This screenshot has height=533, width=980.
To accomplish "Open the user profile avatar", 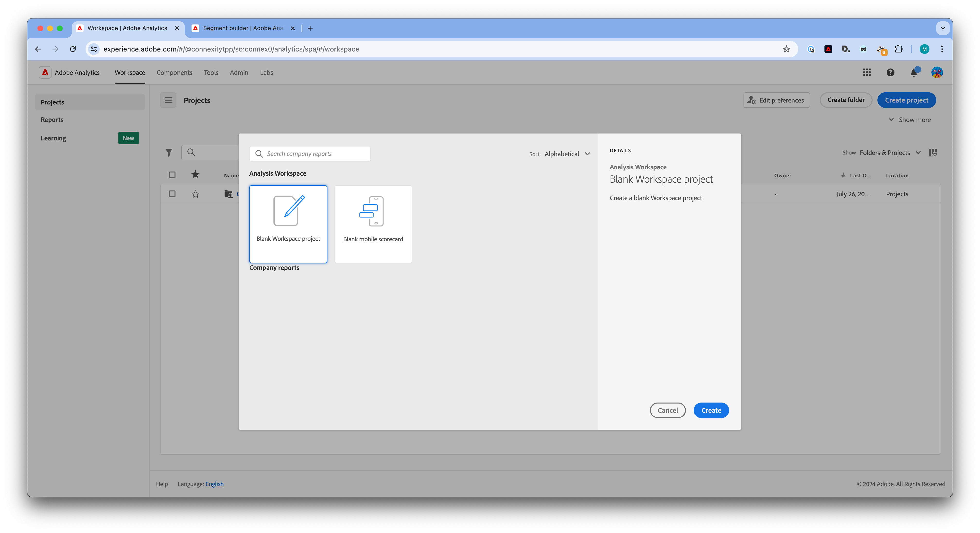I will pos(937,72).
